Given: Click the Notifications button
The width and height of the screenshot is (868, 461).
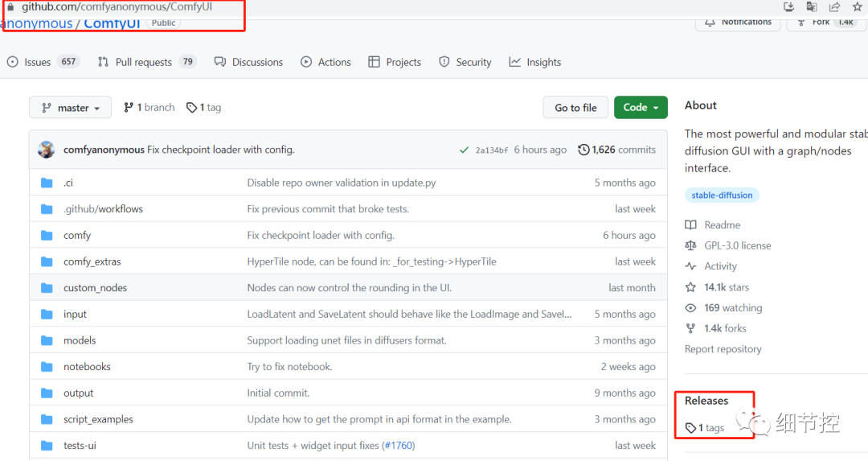Looking at the screenshot, I should [738, 23].
